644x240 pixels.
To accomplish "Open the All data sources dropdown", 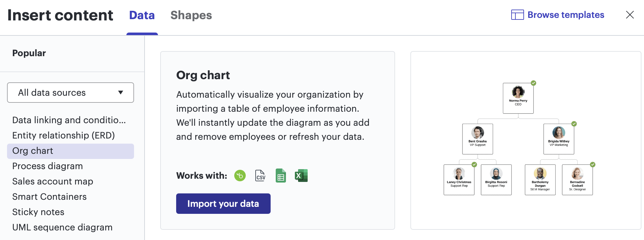I will (70, 93).
